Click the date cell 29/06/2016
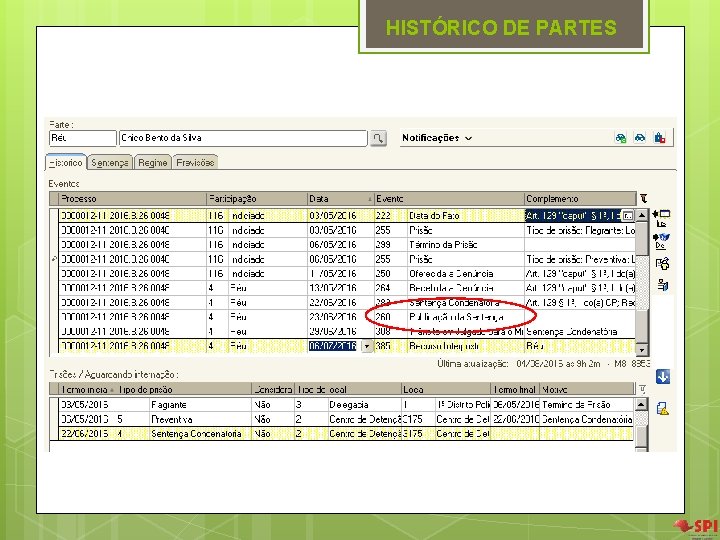 pos(341,332)
